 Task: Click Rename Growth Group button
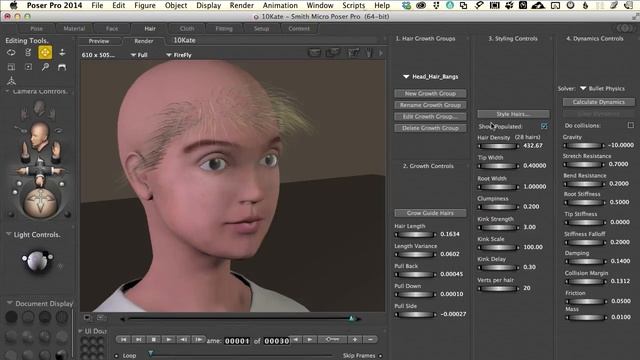(430, 105)
